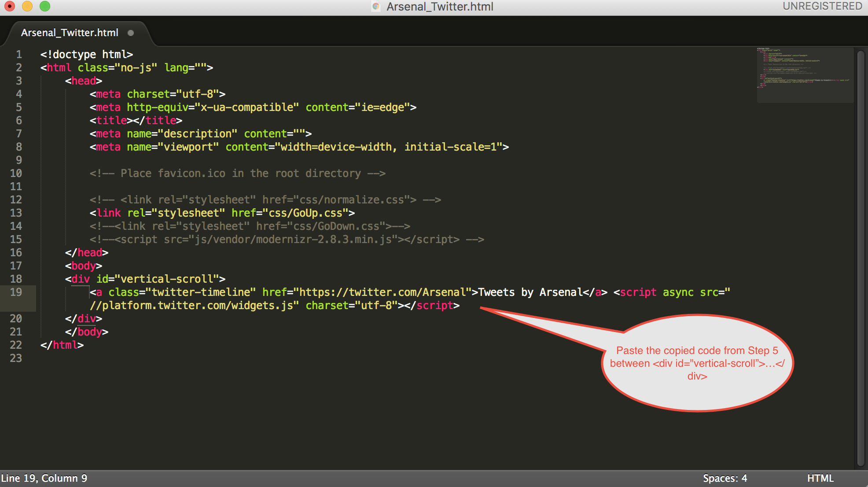Screen dimensions: 868x487
Task: Click the Line 19, Column 9 status text
Action: pos(44,478)
